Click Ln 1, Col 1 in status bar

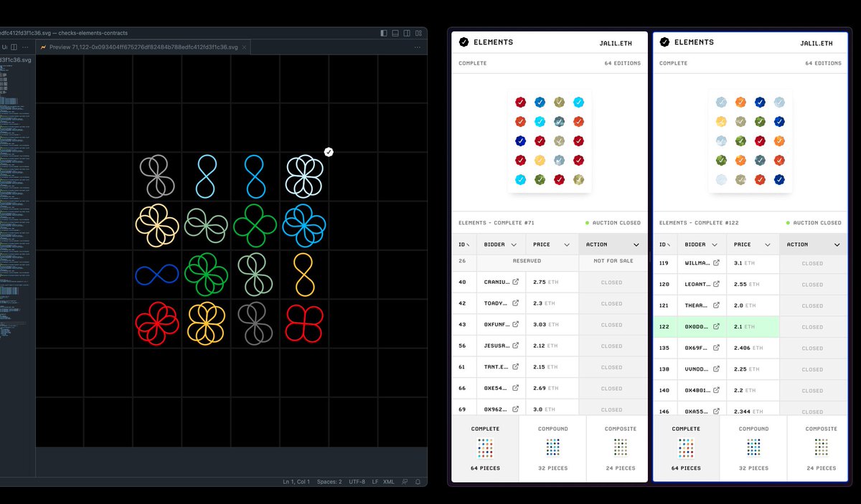(x=296, y=482)
